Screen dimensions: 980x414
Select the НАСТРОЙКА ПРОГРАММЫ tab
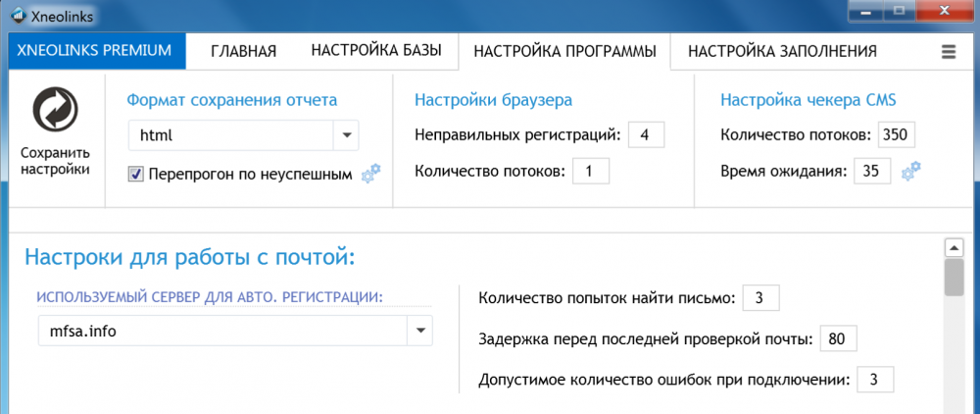[564, 52]
